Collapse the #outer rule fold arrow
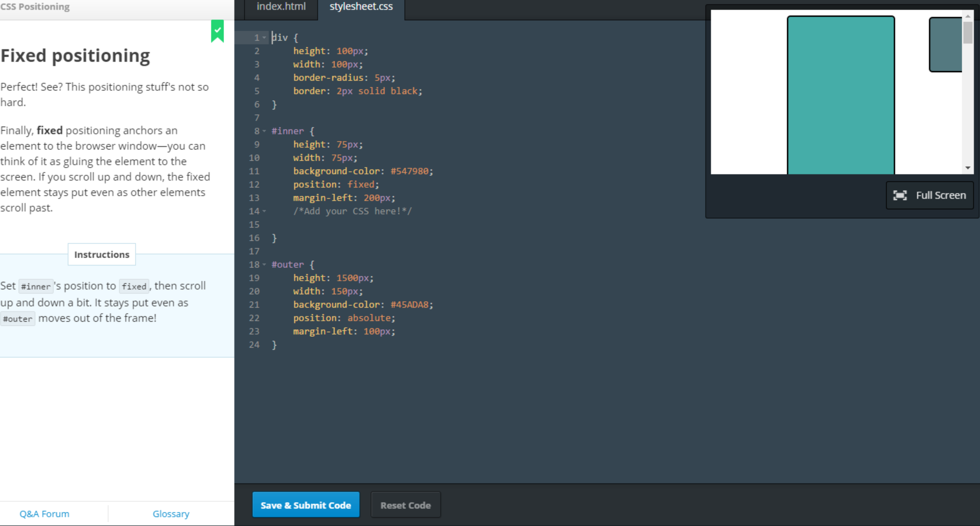 264,265
